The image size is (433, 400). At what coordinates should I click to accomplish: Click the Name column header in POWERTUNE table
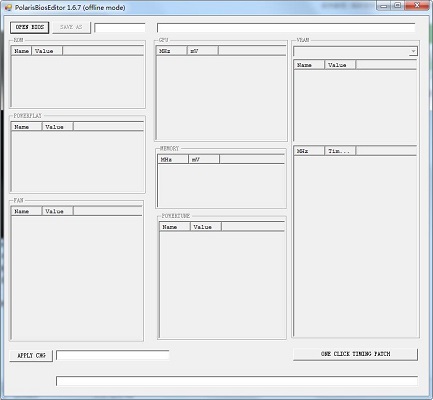pos(175,227)
